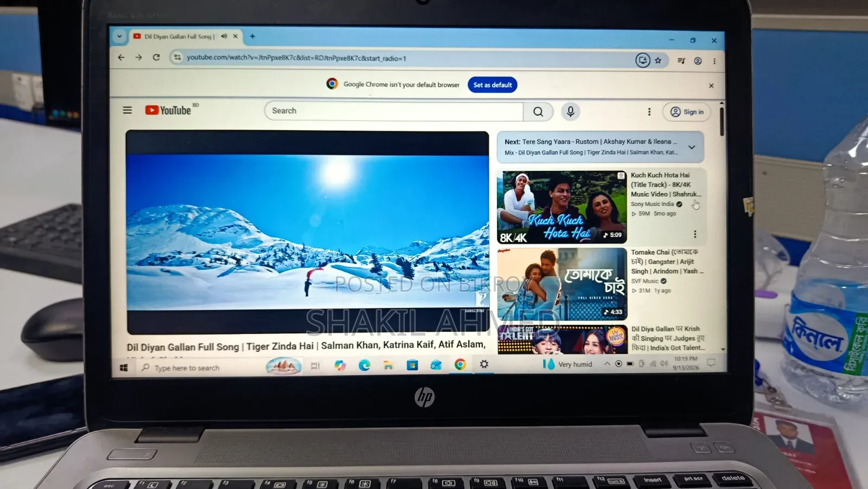View site information icon in address bar

177,57
